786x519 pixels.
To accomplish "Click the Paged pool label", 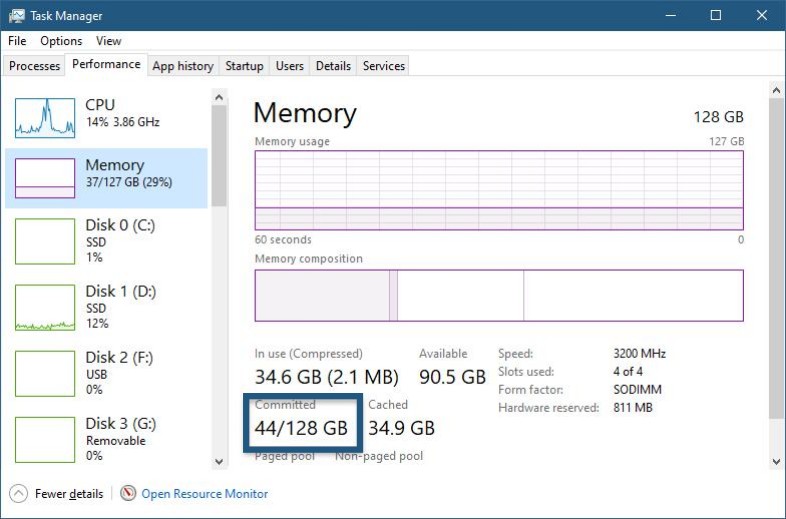I will [x=285, y=456].
